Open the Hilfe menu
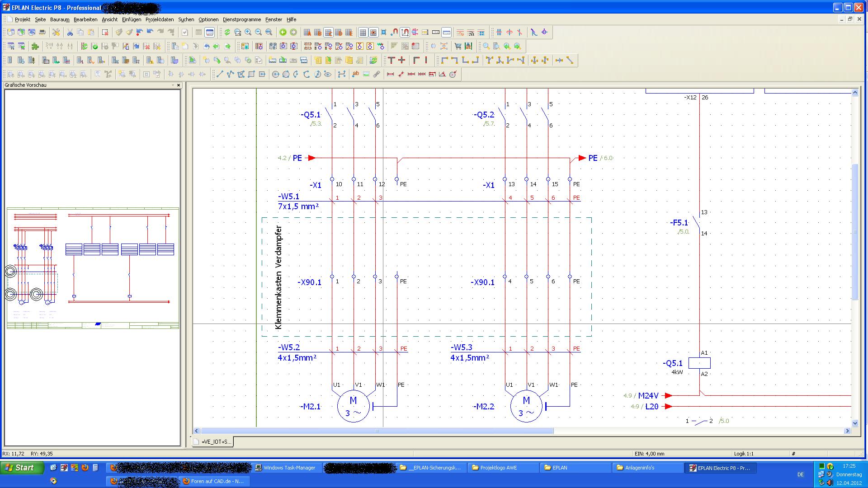This screenshot has width=868, height=488. 292,19
